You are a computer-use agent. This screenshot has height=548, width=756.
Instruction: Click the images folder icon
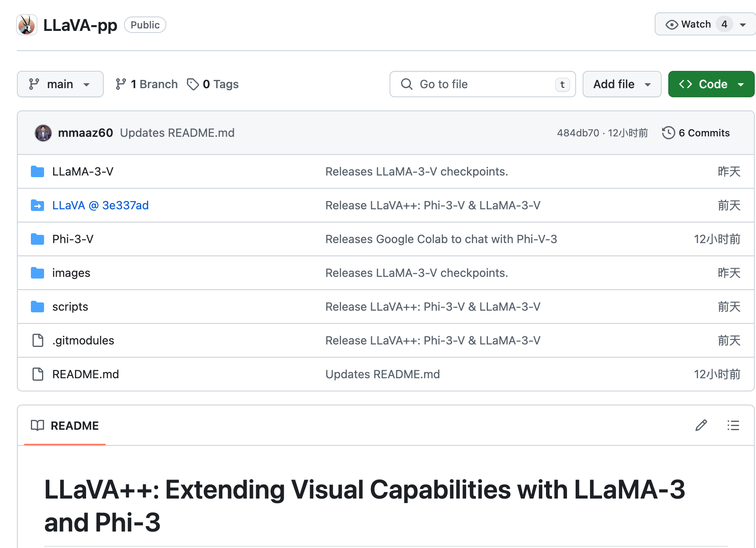tap(37, 273)
